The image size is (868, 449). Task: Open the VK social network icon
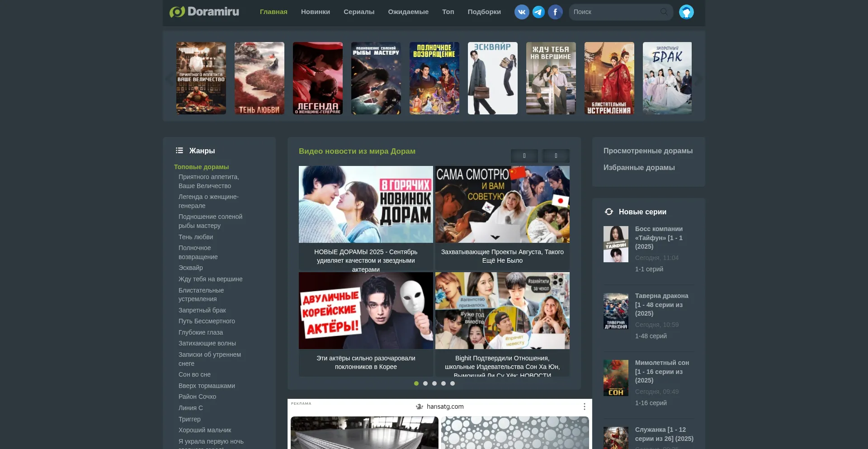tap(522, 12)
